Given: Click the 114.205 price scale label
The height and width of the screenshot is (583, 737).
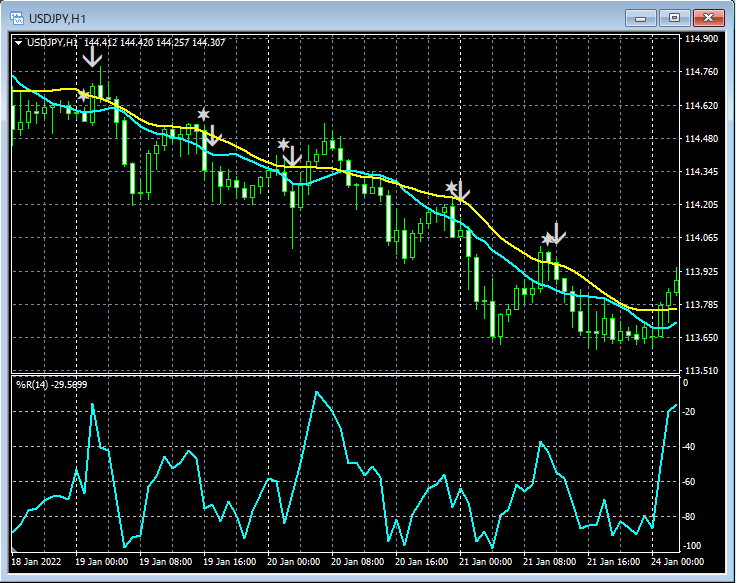Looking at the screenshot, I should (x=701, y=205).
